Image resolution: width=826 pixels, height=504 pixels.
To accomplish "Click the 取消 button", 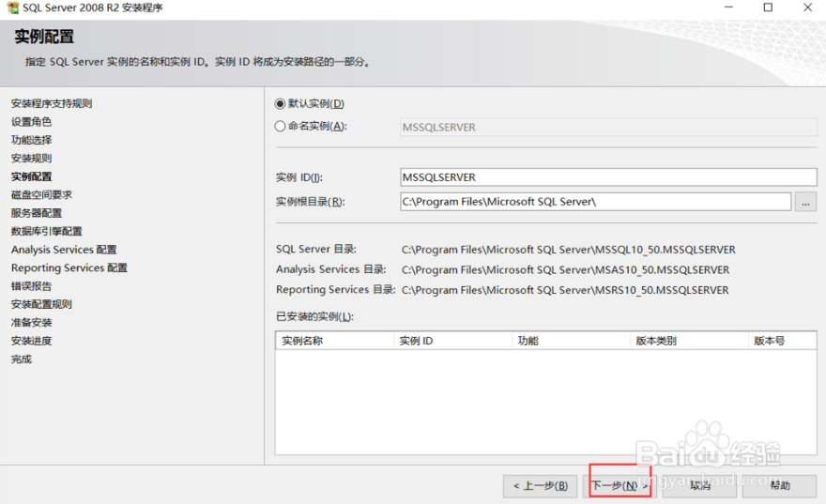I will [699, 486].
